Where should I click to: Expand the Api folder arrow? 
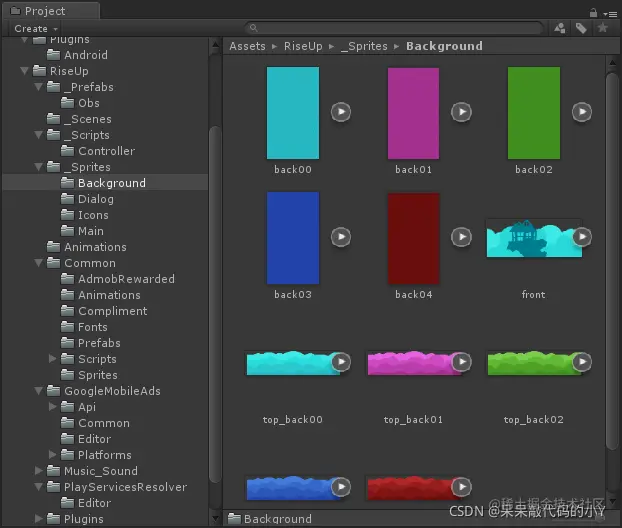[52, 407]
